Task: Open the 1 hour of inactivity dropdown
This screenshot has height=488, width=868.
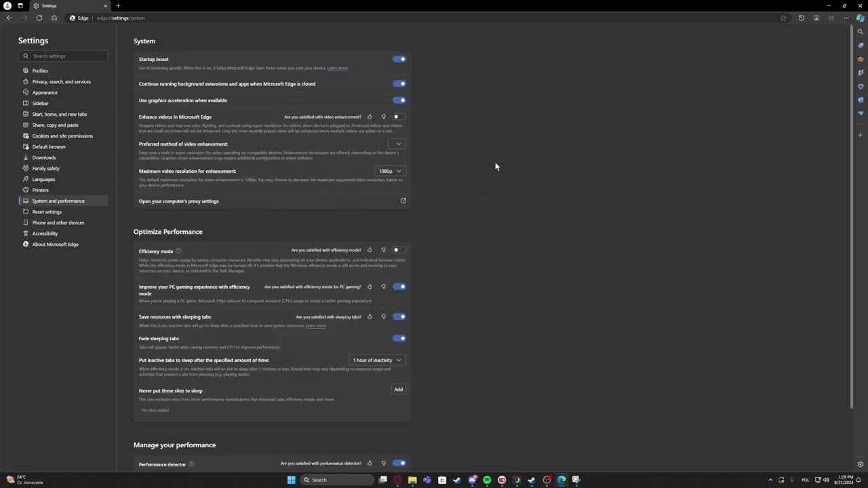Action: tap(377, 360)
